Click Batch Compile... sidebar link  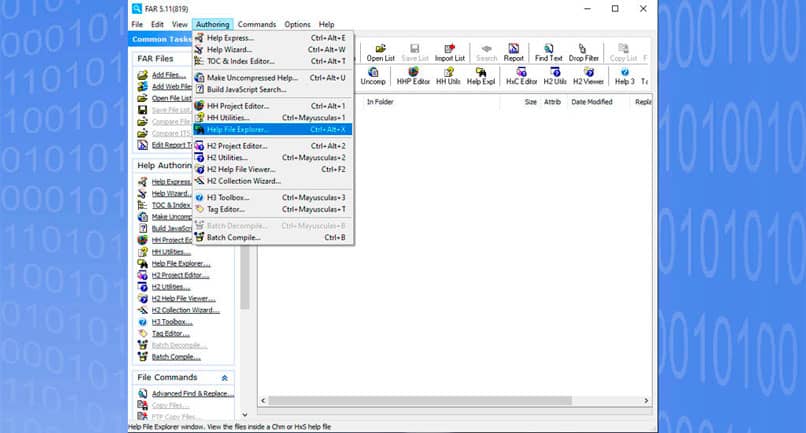pos(176,357)
